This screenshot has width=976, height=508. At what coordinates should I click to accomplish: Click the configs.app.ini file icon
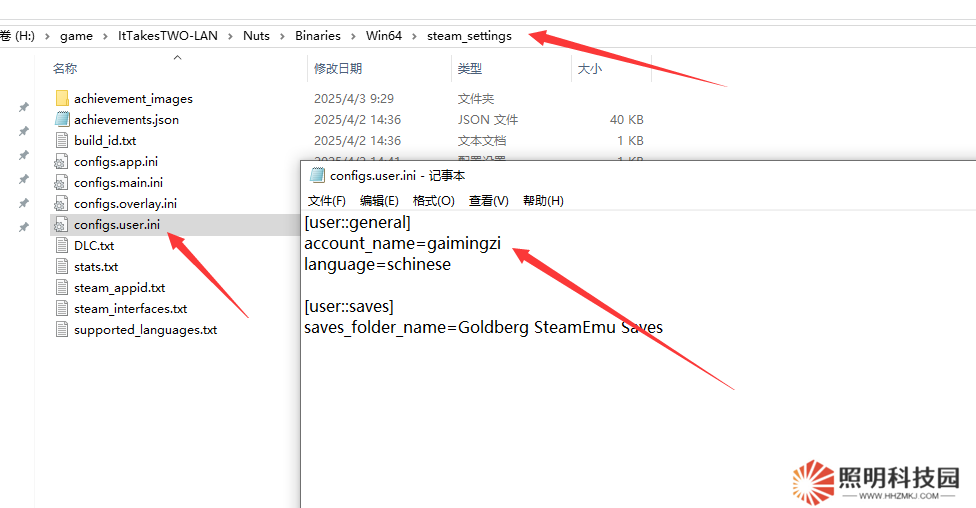pos(62,161)
